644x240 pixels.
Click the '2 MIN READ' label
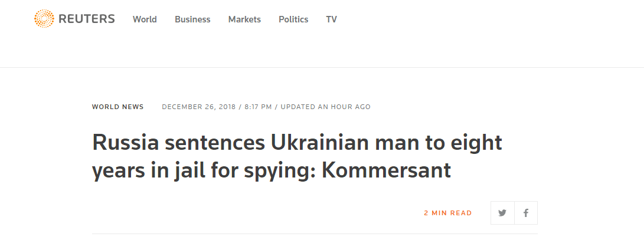(447, 213)
